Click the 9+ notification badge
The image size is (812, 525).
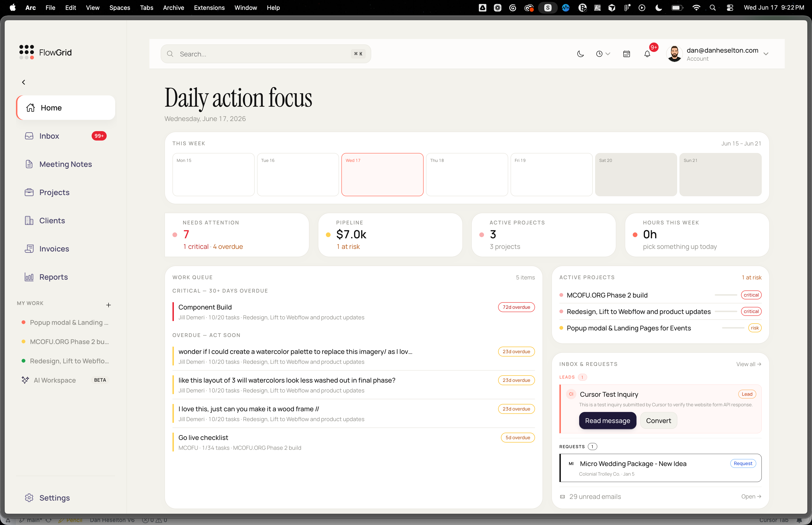point(654,47)
